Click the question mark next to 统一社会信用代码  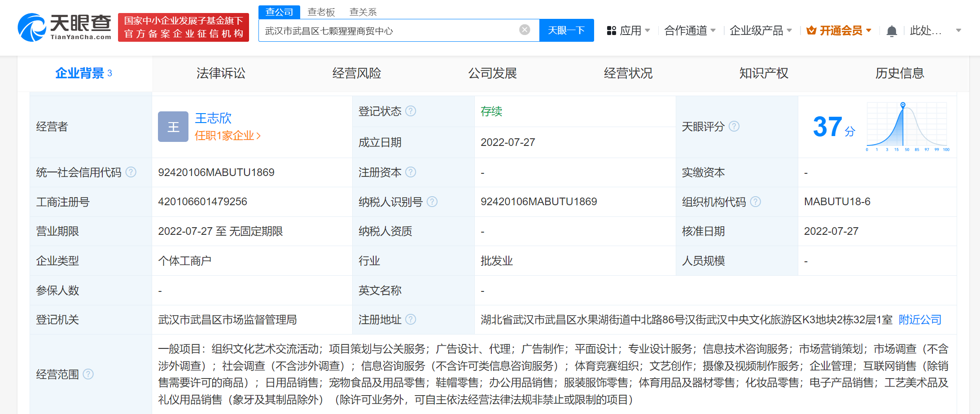click(x=131, y=172)
